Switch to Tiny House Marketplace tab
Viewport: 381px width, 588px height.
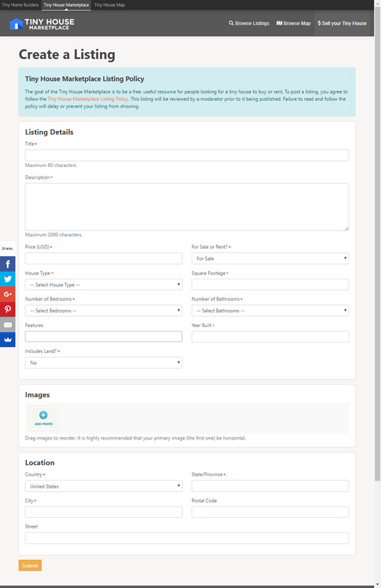point(67,5)
